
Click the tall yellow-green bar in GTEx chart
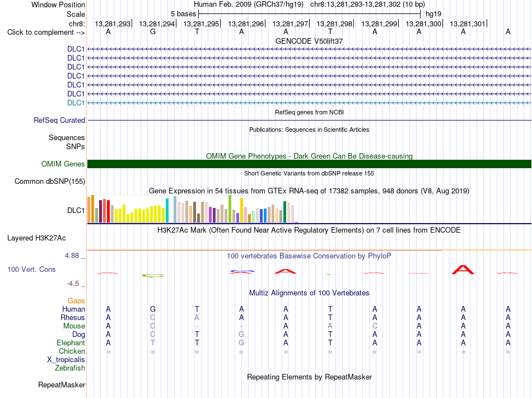(230, 209)
